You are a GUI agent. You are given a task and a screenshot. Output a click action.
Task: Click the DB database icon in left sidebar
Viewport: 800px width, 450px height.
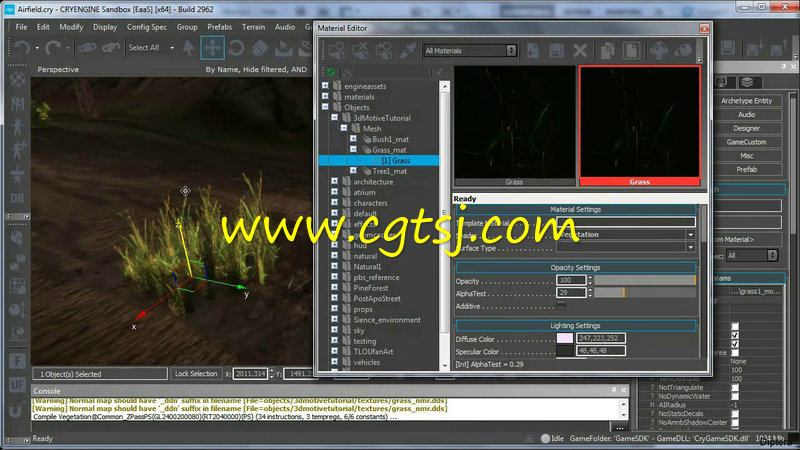pos(17,198)
